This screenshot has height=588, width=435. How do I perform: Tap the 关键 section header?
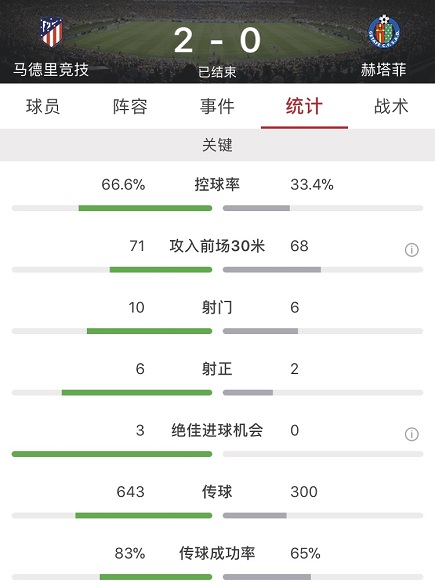[x=218, y=145]
